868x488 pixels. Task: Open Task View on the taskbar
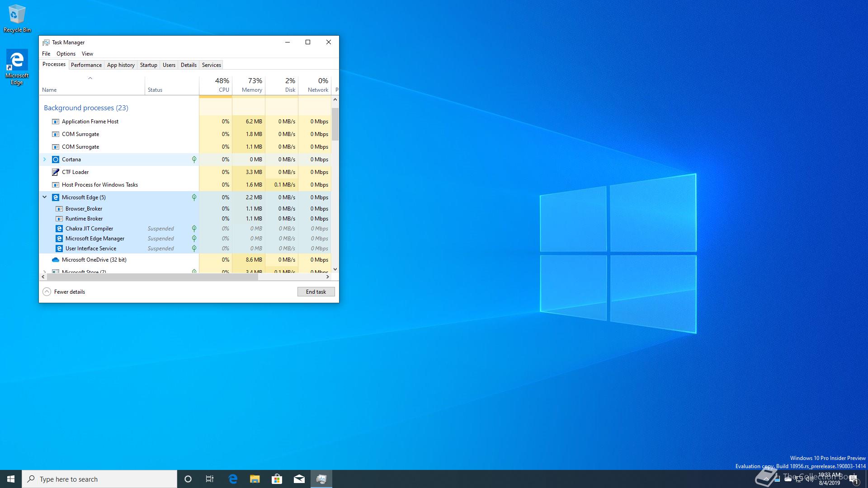coord(210,479)
